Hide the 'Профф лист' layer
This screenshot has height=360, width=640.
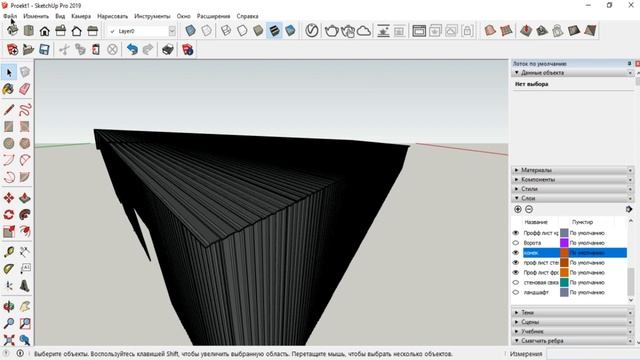tap(516, 233)
